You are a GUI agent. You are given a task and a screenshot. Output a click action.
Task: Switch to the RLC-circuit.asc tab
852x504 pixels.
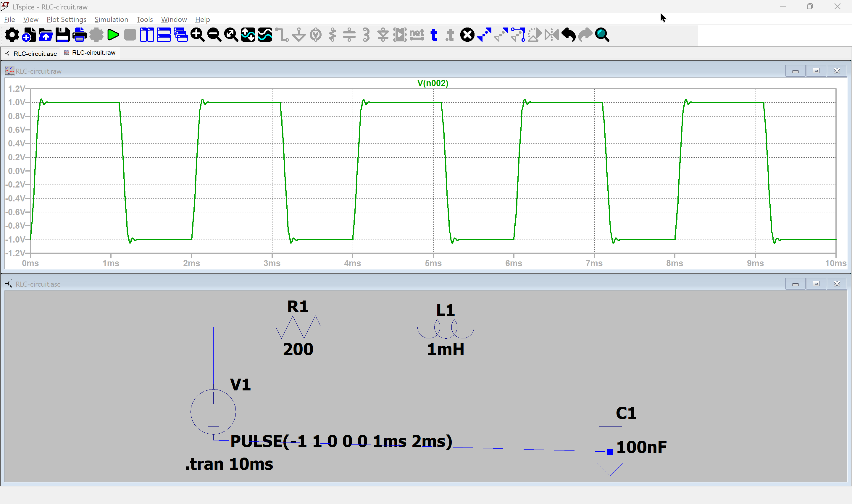35,54
